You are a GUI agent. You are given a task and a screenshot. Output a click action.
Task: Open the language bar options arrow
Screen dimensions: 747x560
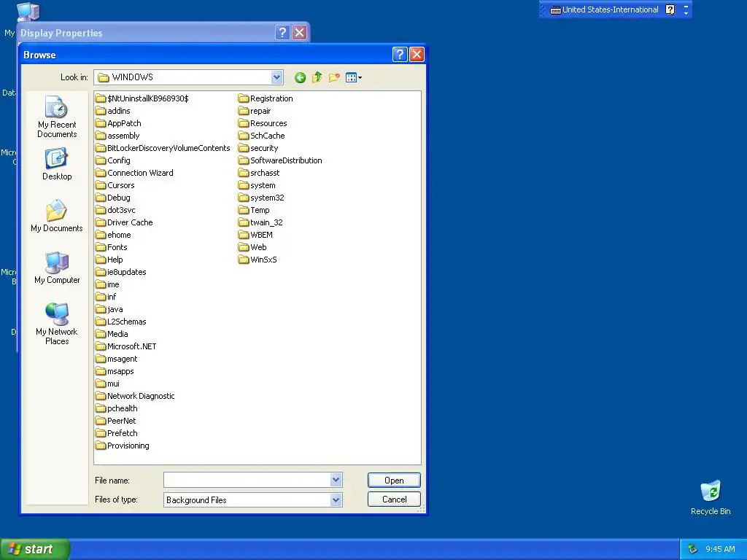(x=686, y=13)
